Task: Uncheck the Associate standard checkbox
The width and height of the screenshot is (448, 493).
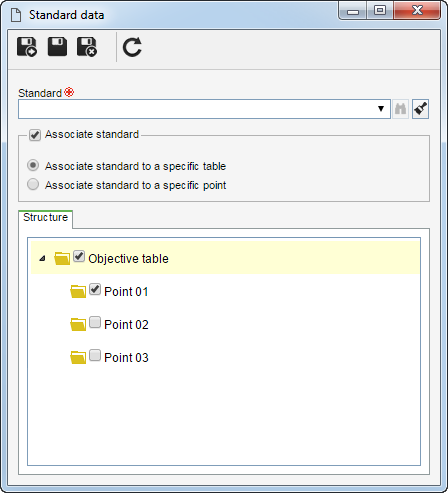Action: 35,135
